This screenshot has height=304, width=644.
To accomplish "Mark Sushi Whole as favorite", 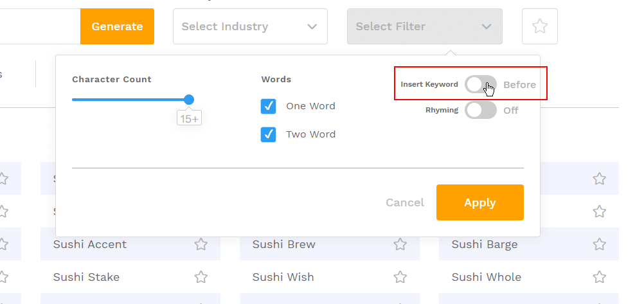I will (600, 277).
